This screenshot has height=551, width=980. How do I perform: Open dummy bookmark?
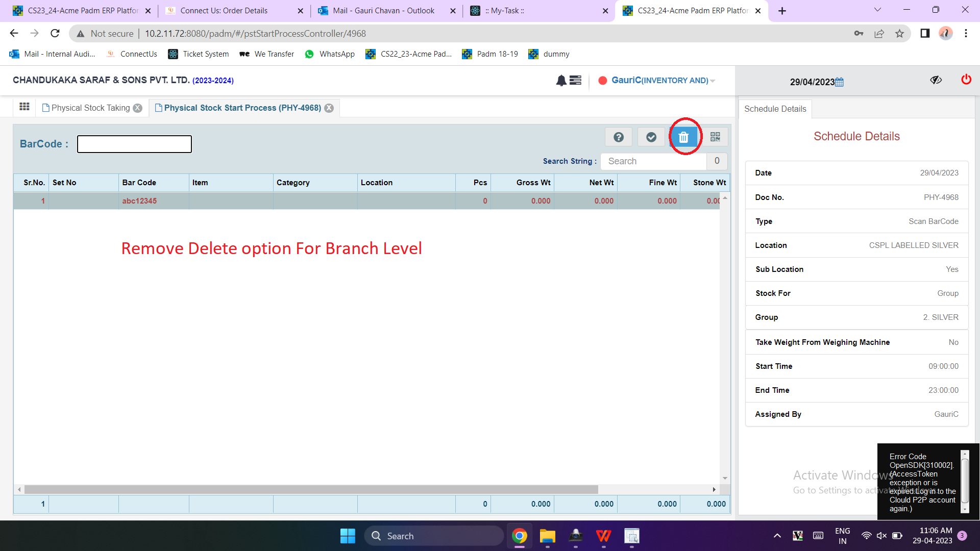549,54
